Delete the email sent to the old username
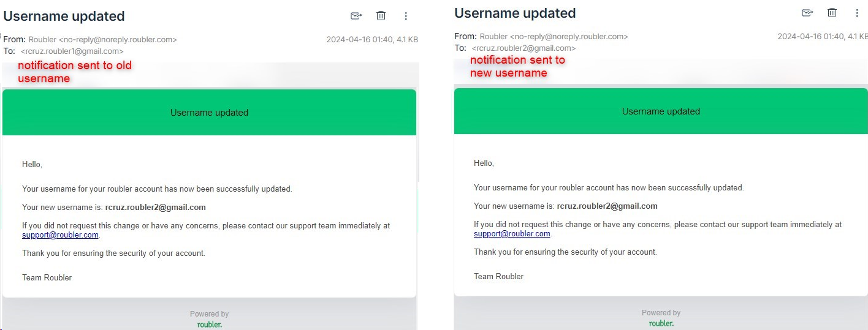Viewport: 868px width, 330px height. (381, 16)
